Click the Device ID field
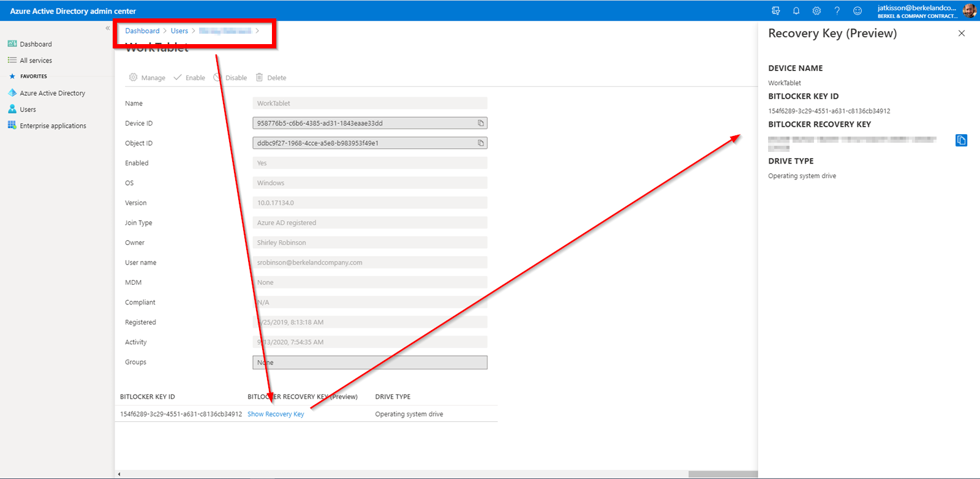The height and width of the screenshot is (479, 980). pyautogui.click(x=370, y=123)
